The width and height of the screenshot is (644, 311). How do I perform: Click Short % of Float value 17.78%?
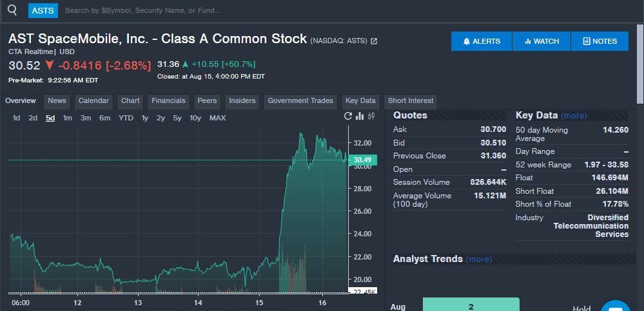click(x=616, y=204)
